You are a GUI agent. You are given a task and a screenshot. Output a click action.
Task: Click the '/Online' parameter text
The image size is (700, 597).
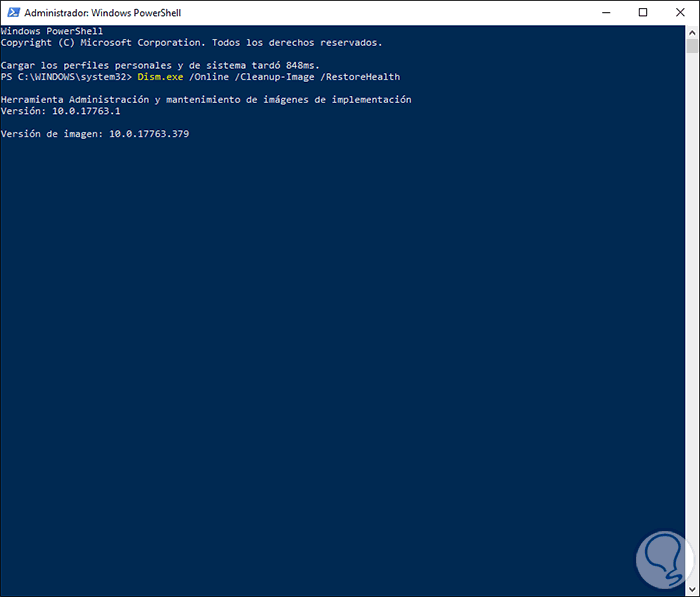[209, 77]
